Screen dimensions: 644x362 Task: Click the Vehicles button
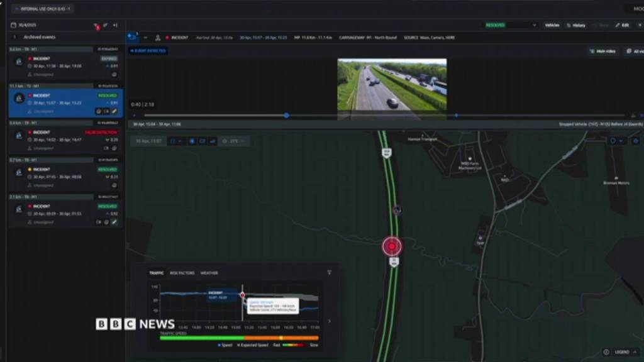click(x=552, y=25)
